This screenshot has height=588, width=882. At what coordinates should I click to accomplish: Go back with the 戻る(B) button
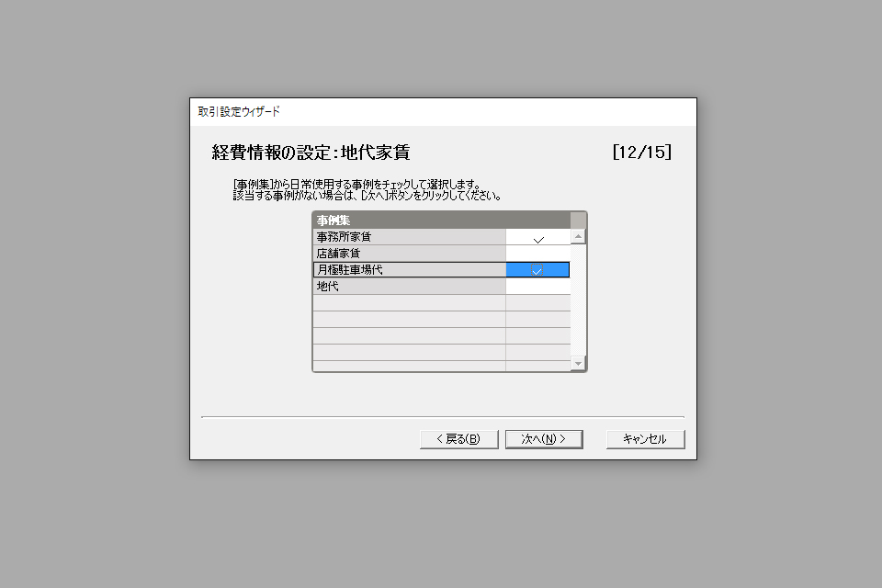[x=459, y=439]
